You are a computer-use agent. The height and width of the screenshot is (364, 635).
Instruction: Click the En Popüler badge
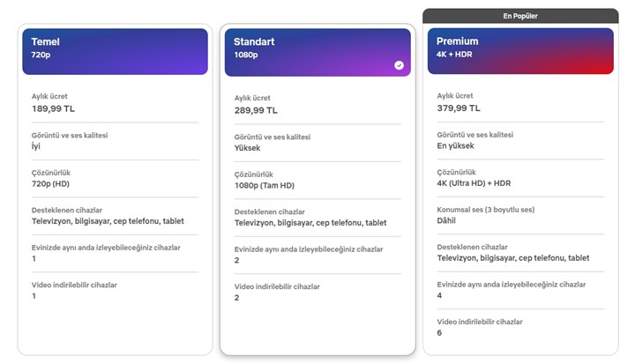coord(519,16)
